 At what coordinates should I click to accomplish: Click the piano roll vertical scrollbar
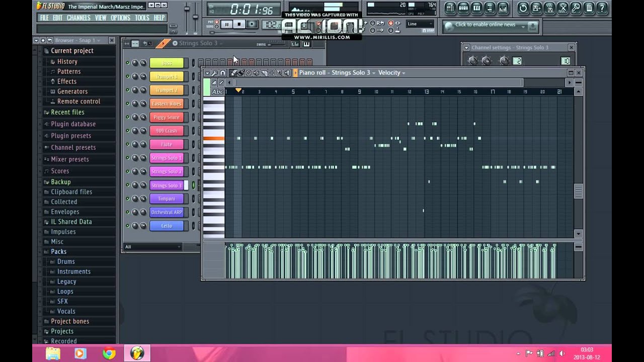[x=578, y=191]
